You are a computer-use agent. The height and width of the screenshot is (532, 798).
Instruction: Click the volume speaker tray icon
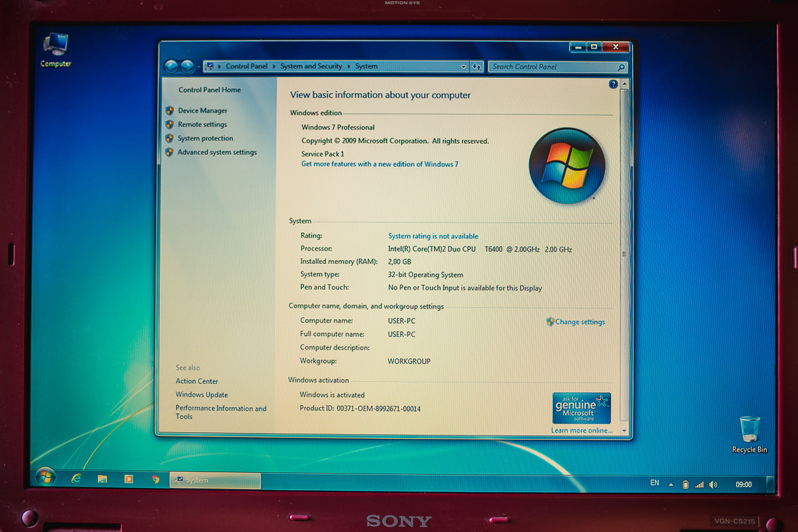coord(713,485)
